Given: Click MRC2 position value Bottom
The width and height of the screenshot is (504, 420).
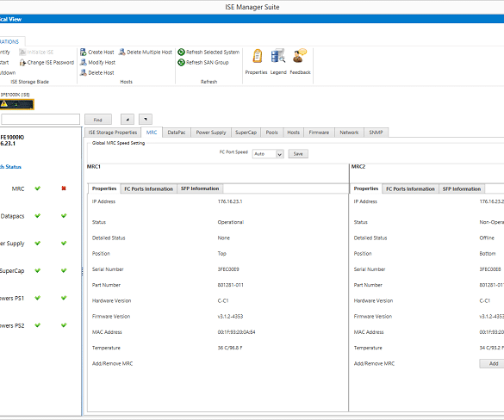Looking at the screenshot, I should (x=488, y=253).
